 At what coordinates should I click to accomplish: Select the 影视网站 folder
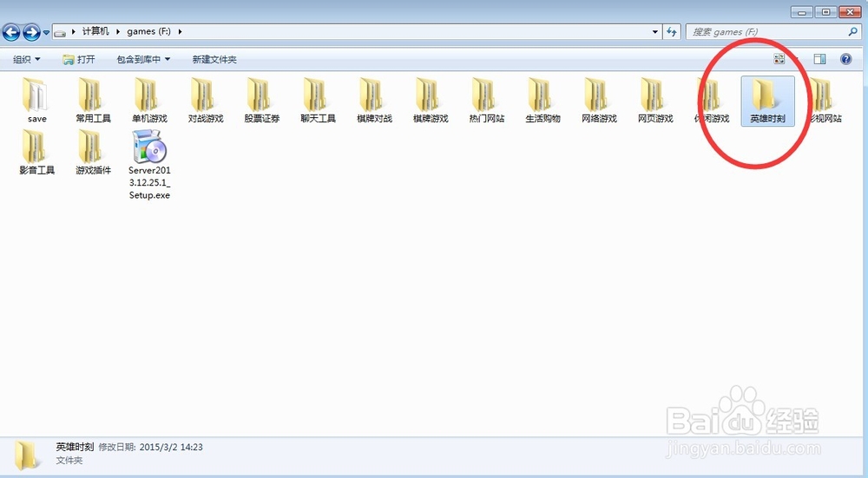click(825, 101)
